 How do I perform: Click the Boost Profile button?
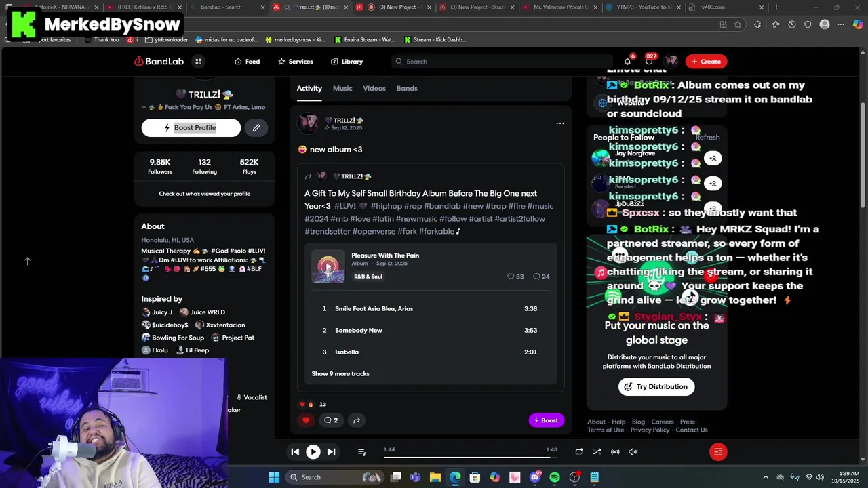pyautogui.click(x=191, y=127)
